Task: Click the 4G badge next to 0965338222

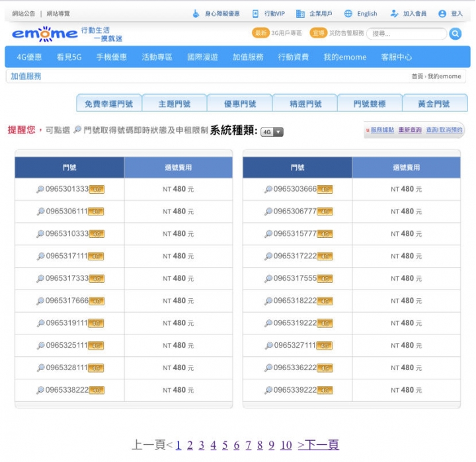Action: pos(97,391)
